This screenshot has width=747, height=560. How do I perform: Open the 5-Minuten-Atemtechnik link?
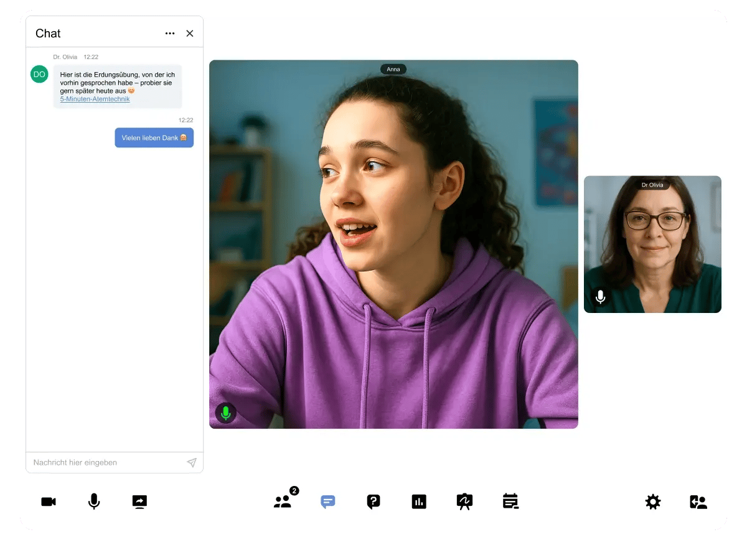(95, 99)
